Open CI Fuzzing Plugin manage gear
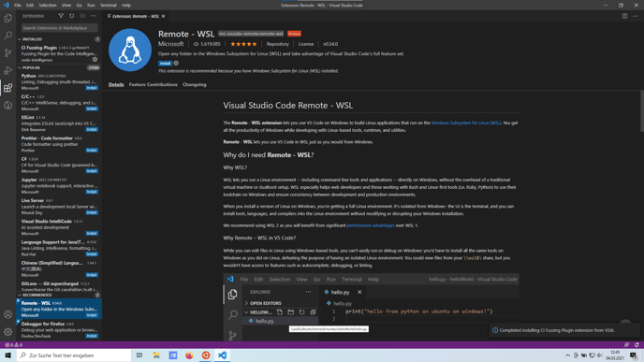 95,60
